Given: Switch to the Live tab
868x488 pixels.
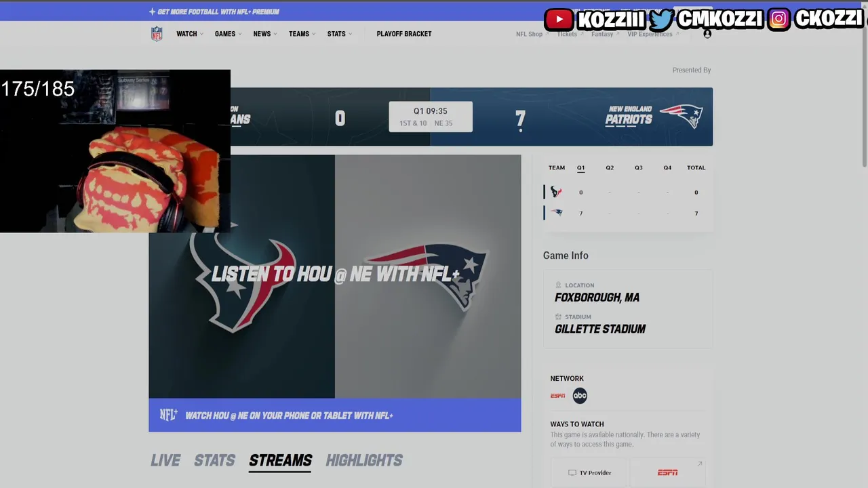Looking at the screenshot, I should (165, 460).
